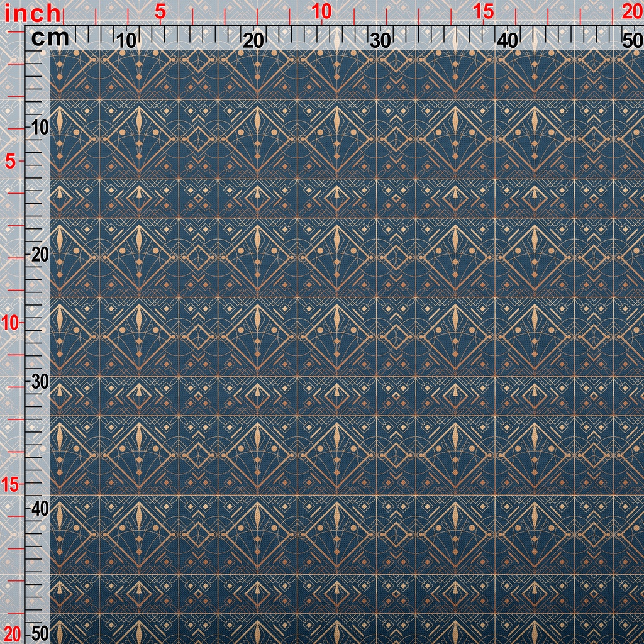Screen dimensions: 644x644
Task: Click the 5 inch mark on top ruler
Action: pyautogui.click(x=160, y=13)
